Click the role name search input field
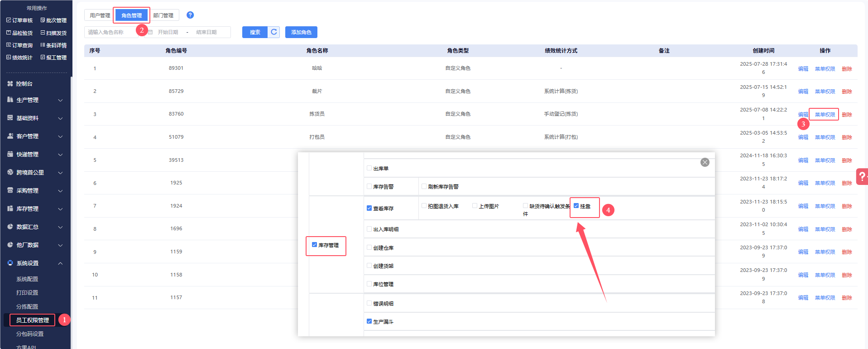 111,32
